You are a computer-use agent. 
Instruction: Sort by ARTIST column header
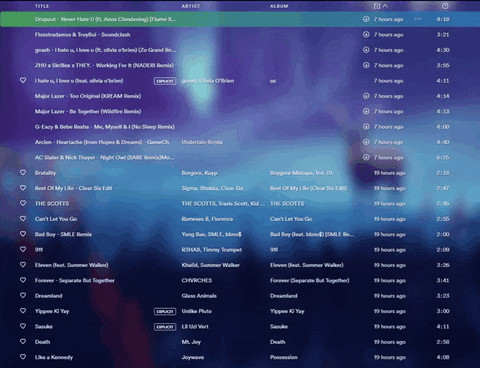[191, 6]
